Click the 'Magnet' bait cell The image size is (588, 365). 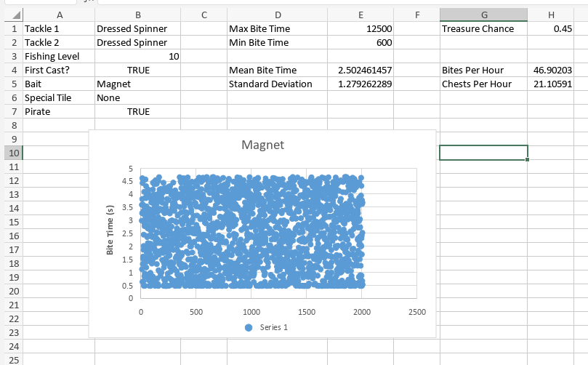(x=138, y=84)
